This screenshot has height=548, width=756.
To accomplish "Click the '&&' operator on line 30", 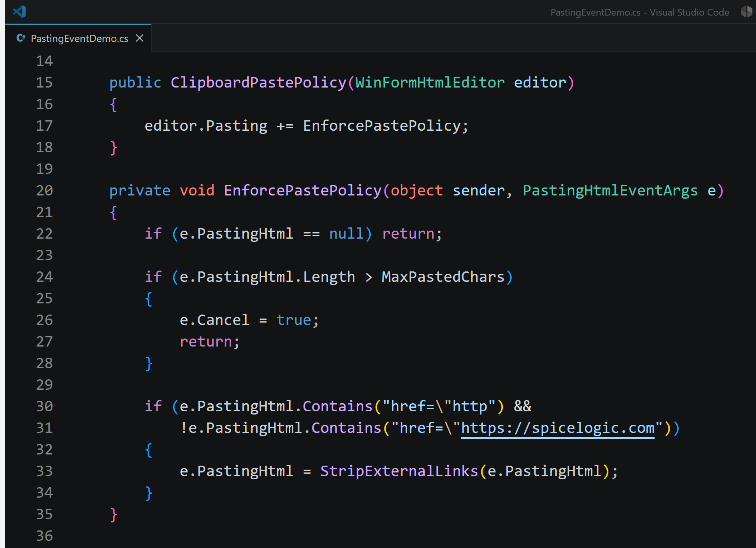I will (522, 406).
